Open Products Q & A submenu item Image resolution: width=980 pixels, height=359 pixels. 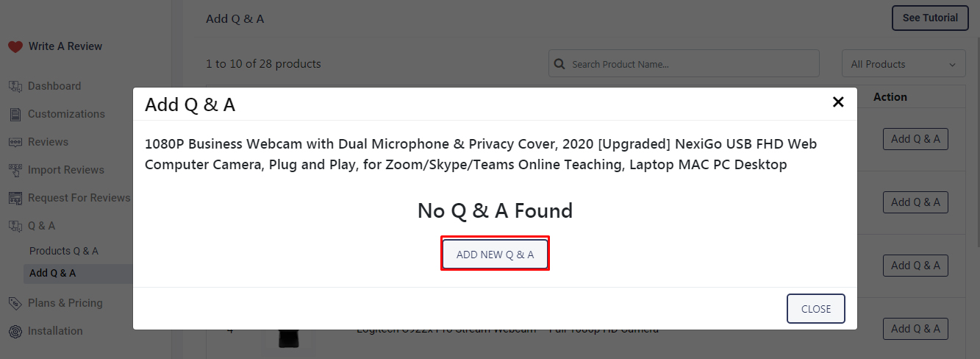click(x=63, y=251)
